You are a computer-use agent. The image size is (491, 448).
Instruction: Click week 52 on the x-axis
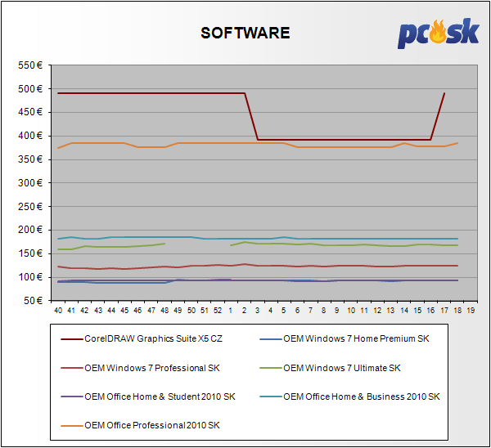click(218, 311)
